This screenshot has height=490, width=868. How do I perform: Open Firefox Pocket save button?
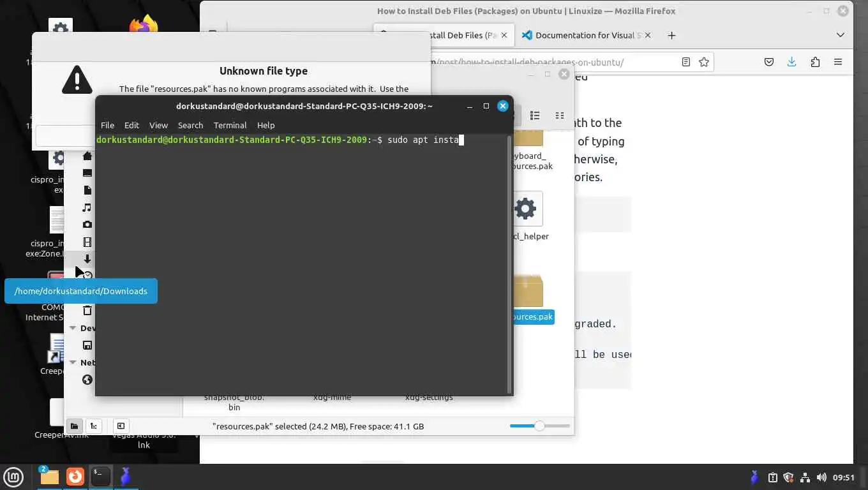click(x=769, y=62)
